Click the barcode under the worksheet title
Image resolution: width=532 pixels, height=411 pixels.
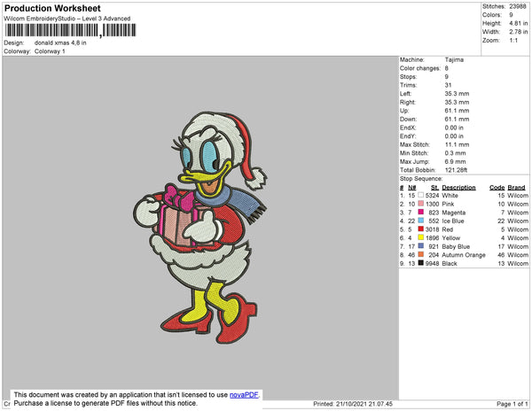point(70,30)
